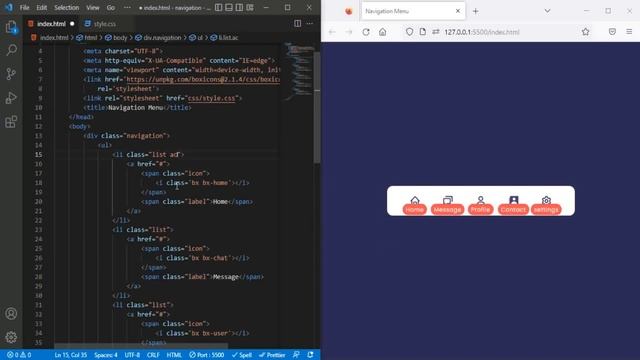Open a new tab in the browser

click(476, 11)
